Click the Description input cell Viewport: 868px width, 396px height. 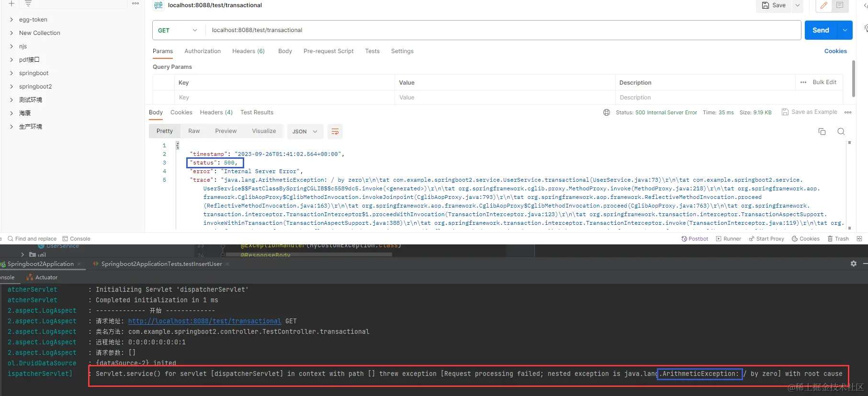[728, 98]
